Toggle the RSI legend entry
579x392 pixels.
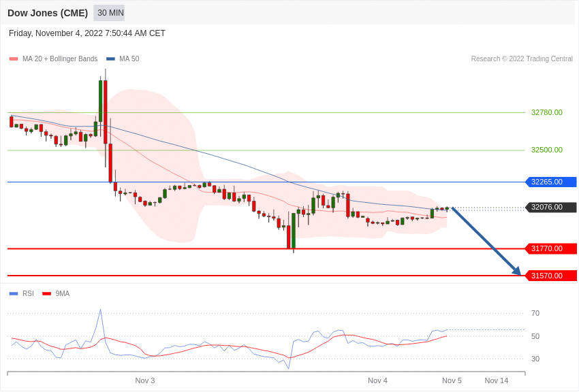pos(21,293)
